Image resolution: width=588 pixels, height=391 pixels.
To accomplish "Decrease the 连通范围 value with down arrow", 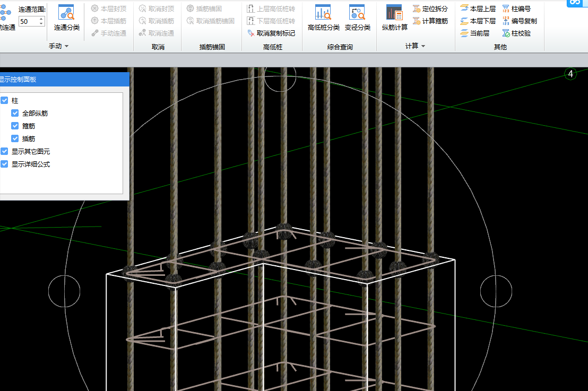I will coord(41,24).
